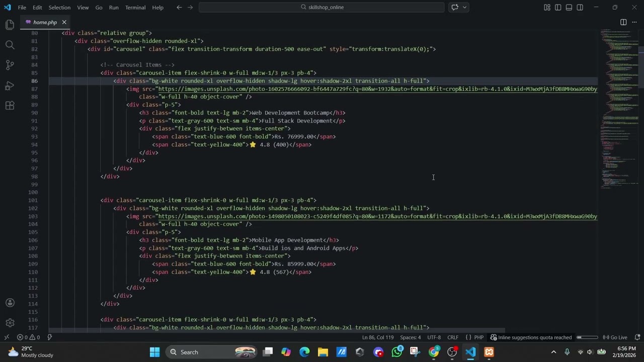Close the home.php tab
This screenshot has height=362, width=644.
click(x=64, y=22)
